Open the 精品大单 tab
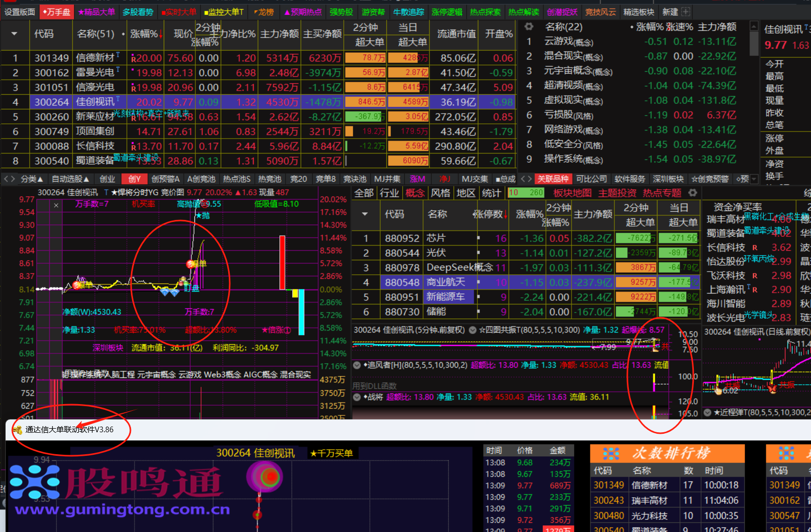Screen dimensions: 811x532 click(x=97, y=12)
